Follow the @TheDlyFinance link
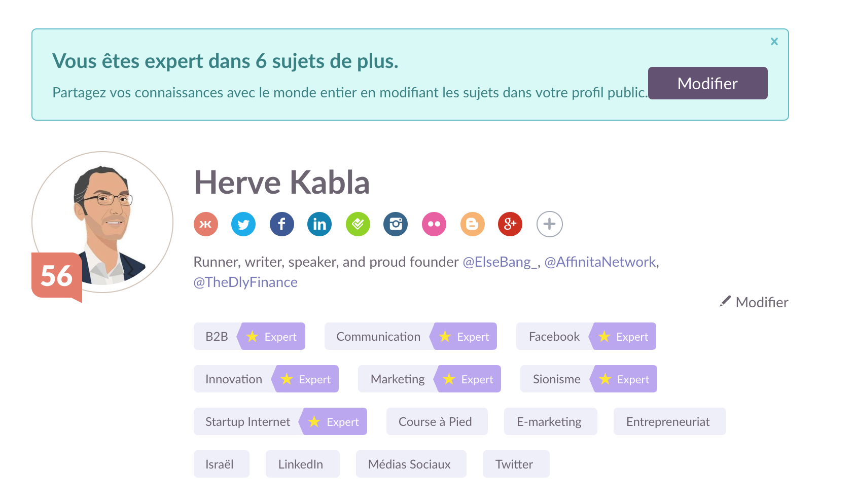The height and width of the screenshot is (504, 854). [x=245, y=282]
